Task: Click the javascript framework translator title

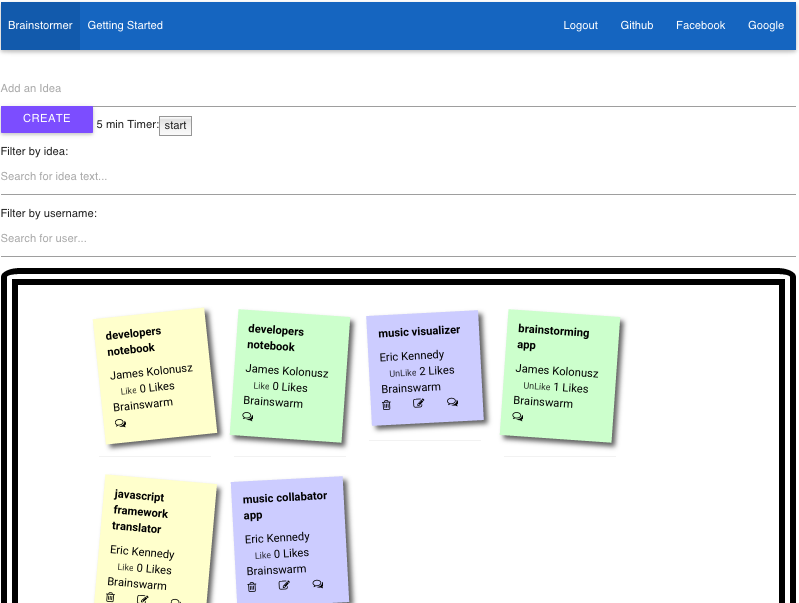Action: click(139, 511)
